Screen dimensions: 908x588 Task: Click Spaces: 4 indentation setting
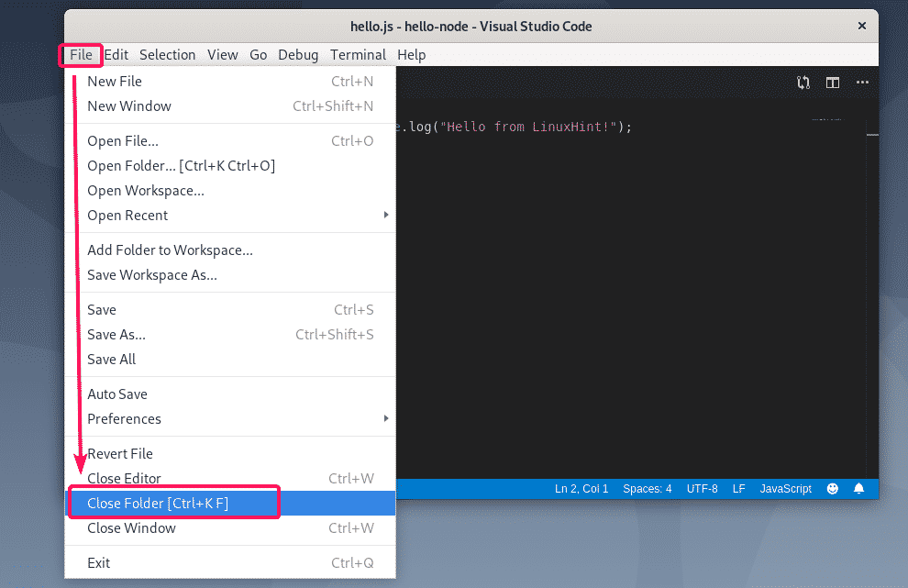[647, 488]
